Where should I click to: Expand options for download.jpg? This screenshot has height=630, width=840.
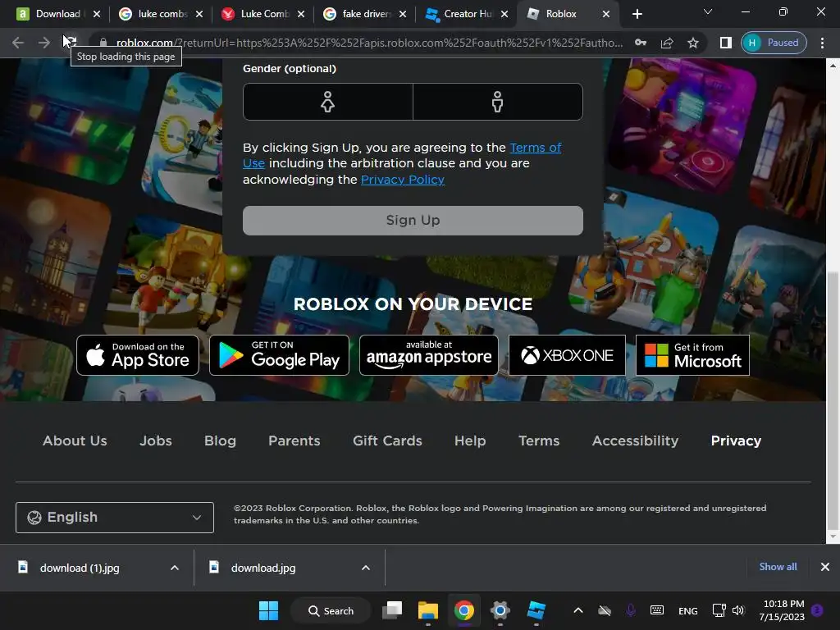click(366, 568)
